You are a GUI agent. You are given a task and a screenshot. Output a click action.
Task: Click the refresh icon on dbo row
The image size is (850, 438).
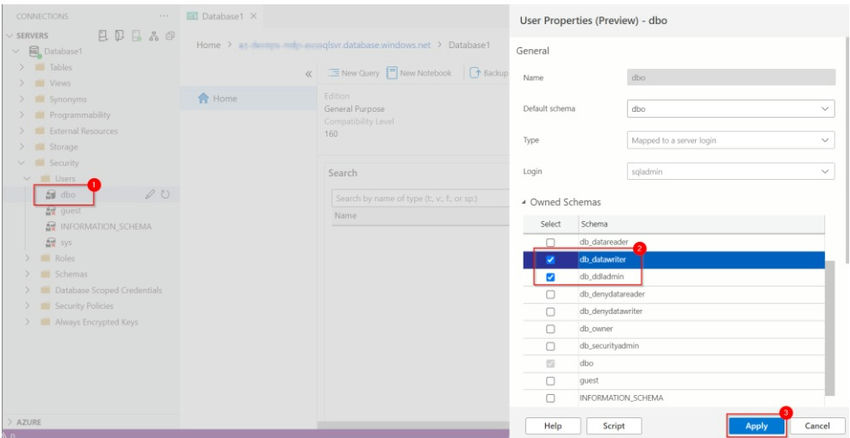point(165,195)
